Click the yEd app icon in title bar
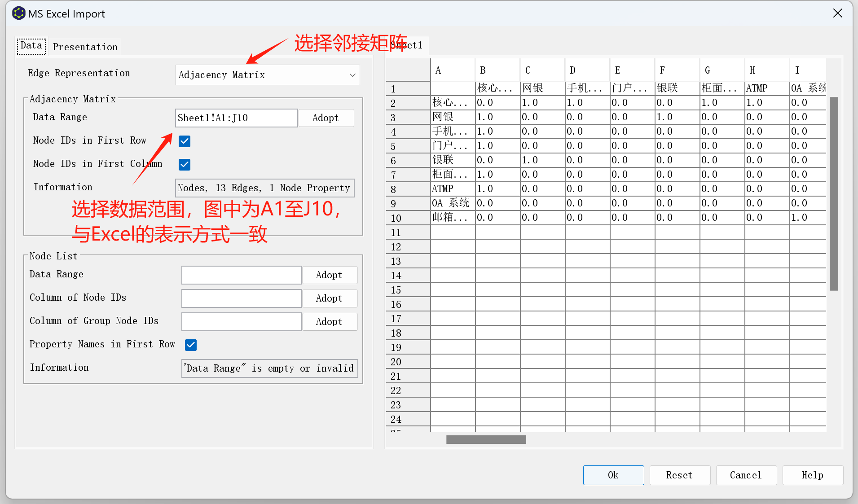Viewport: 858px width, 504px height. [18, 13]
